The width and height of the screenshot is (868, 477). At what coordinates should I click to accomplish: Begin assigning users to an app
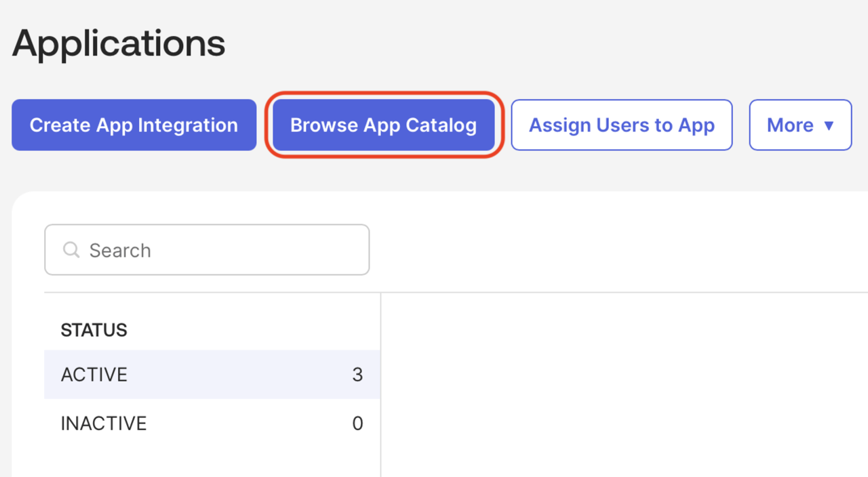[621, 125]
